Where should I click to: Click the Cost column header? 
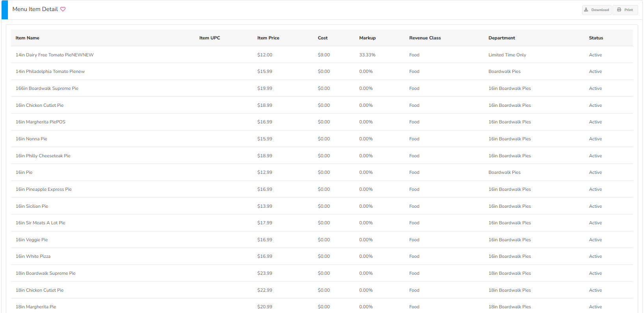322,38
